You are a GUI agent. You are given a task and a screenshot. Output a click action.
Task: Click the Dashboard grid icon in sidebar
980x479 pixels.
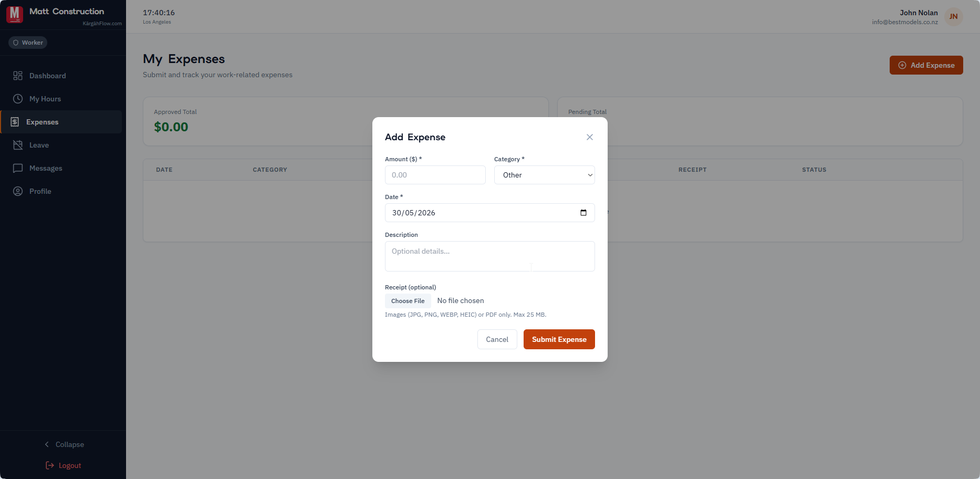[18, 76]
